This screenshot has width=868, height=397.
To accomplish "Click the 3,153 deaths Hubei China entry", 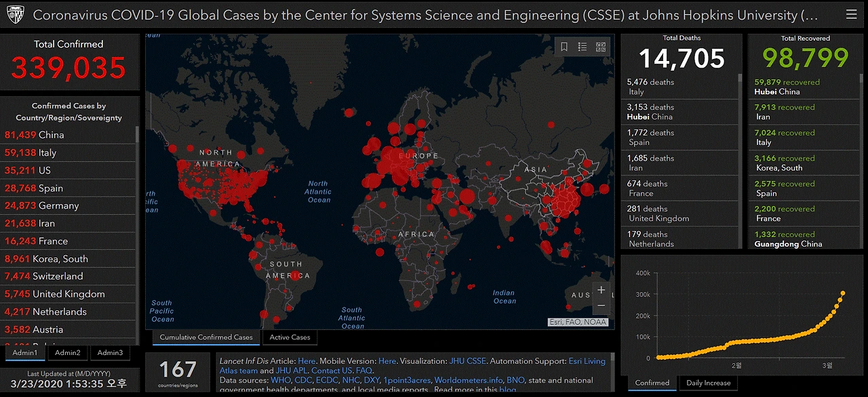I will point(679,112).
